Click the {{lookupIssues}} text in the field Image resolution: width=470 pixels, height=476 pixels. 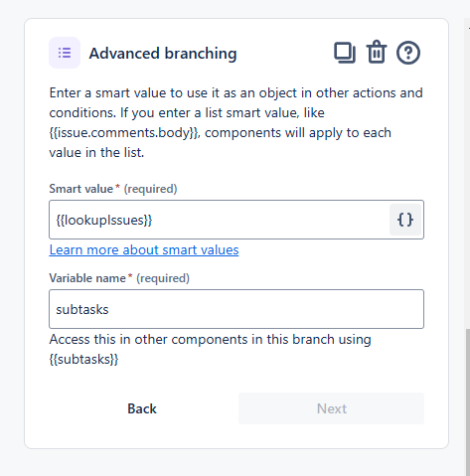point(104,220)
